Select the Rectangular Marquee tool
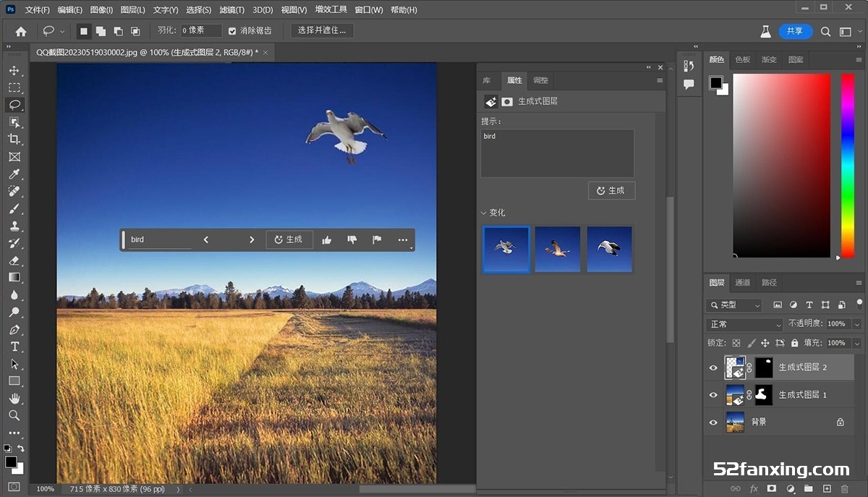 pyautogui.click(x=14, y=88)
